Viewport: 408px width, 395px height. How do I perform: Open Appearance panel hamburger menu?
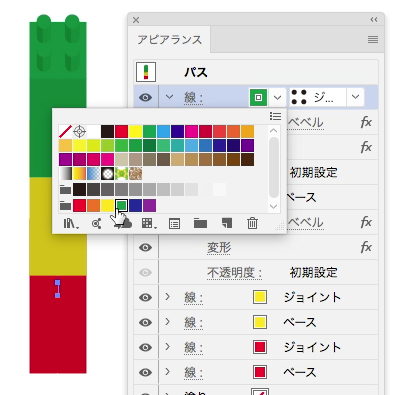tap(373, 40)
